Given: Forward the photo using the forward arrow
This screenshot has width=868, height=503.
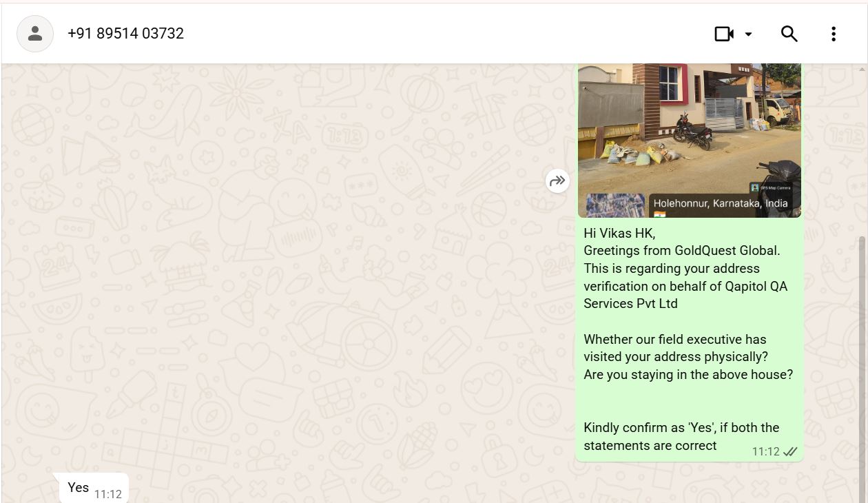Looking at the screenshot, I should point(557,181).
